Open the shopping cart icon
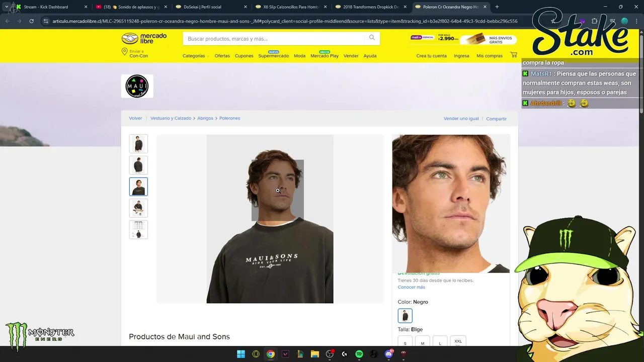 (x=513, y=55)
